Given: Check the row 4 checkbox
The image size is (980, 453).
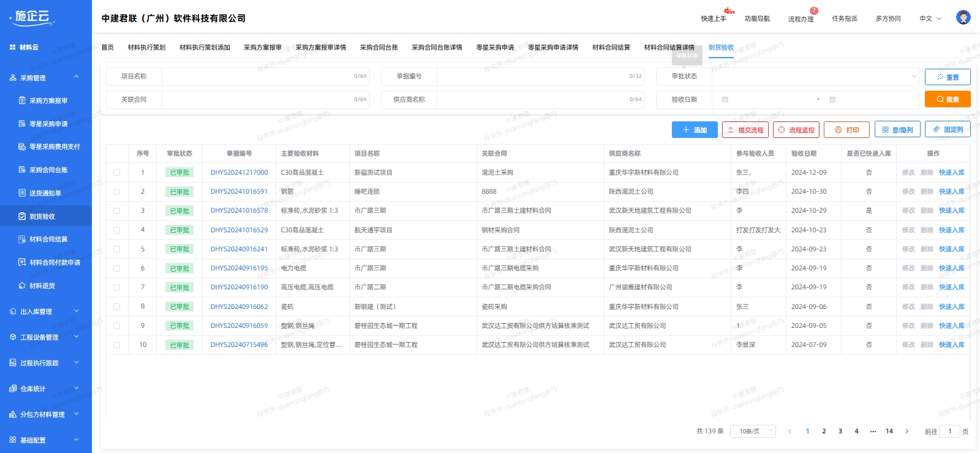Looking at the screenshot, I should (116, 230).
